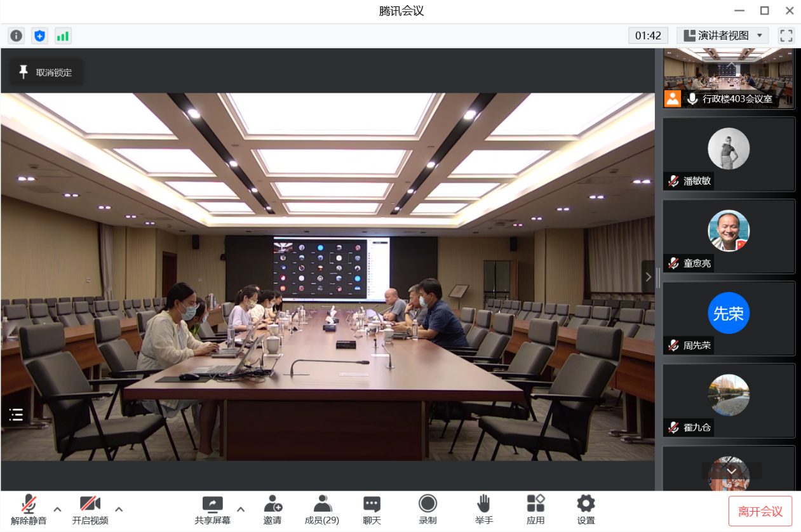The height and width of the screenshot is (532, 801).
Task: Start 共享屏幕 screen sharing
Action: pyautogui.click(x=212, y=510)
